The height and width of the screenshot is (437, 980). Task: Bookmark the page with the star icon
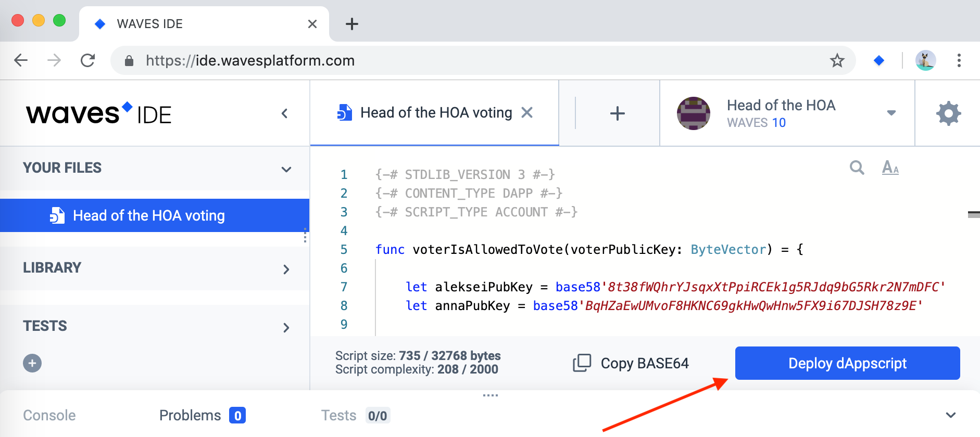click(837, 60)
